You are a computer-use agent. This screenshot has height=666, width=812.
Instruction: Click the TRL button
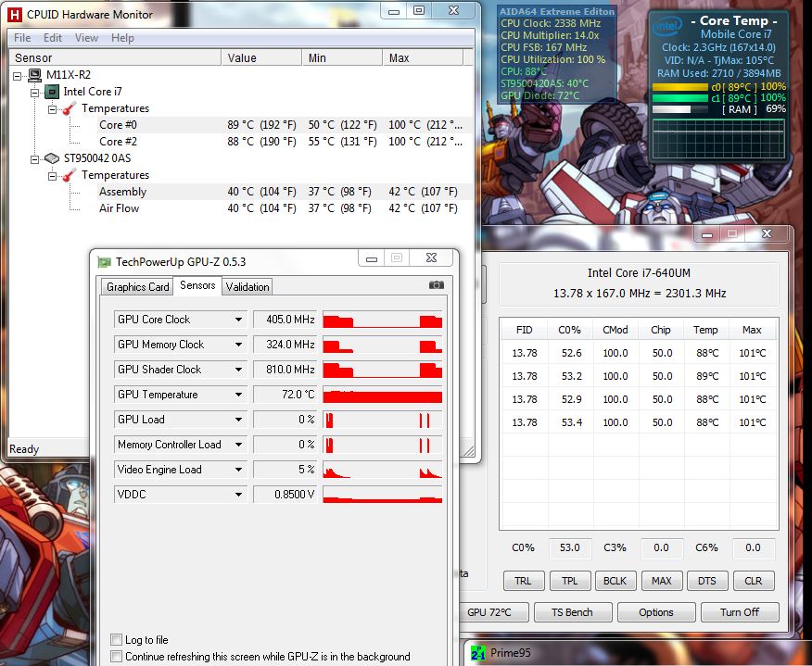(524, 581)
